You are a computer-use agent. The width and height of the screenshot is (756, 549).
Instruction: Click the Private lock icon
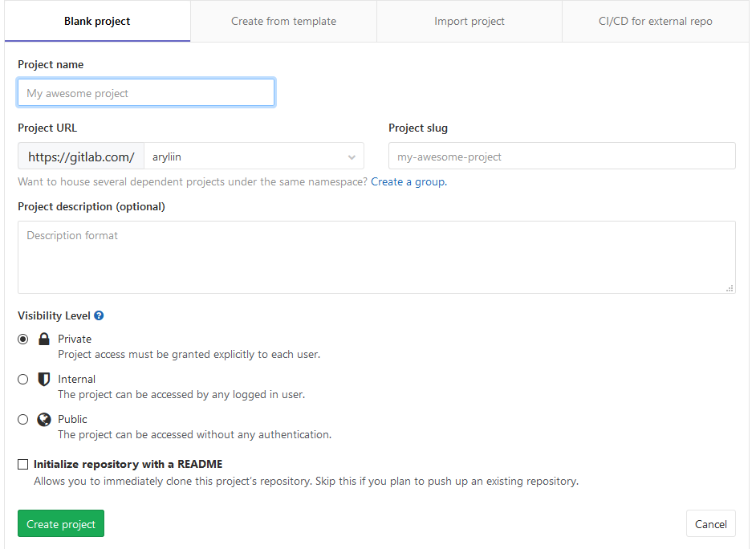click(44, 339)
